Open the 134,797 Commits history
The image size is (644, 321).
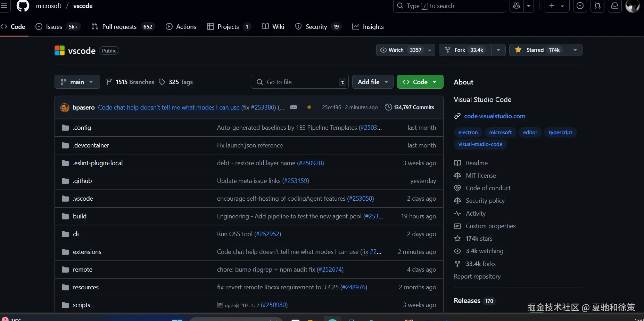click(x=410, y=107)
